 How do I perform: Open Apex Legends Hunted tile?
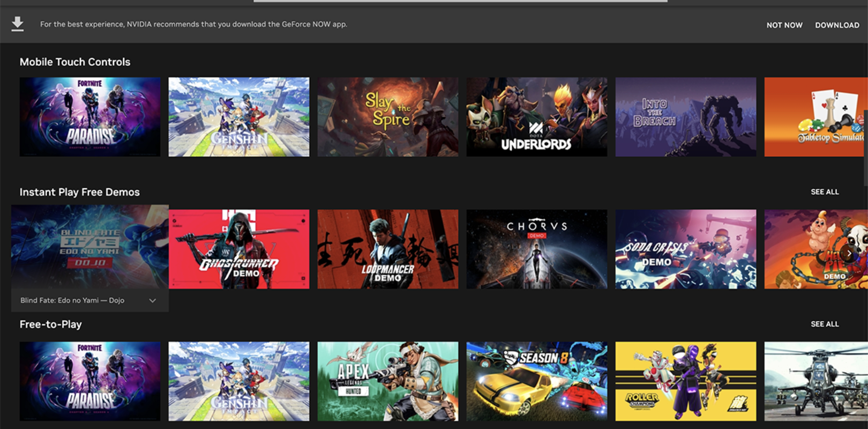pos(388,381)
